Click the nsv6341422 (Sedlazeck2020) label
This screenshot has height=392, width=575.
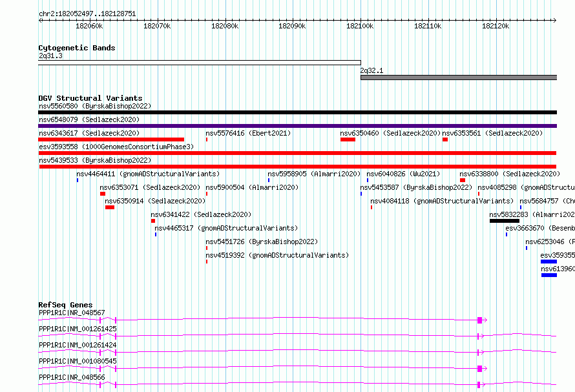pyautogui.click(x=201, y=214)
